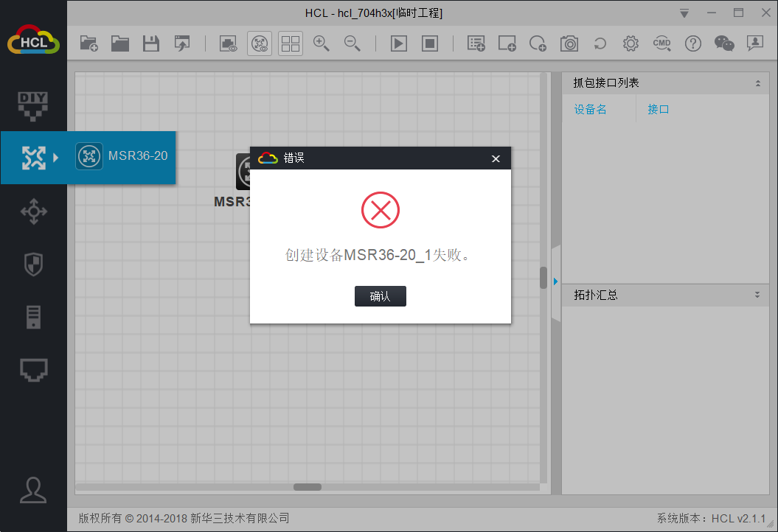
Task: Click the 设备名 column header
Action: tap(591, 110)
